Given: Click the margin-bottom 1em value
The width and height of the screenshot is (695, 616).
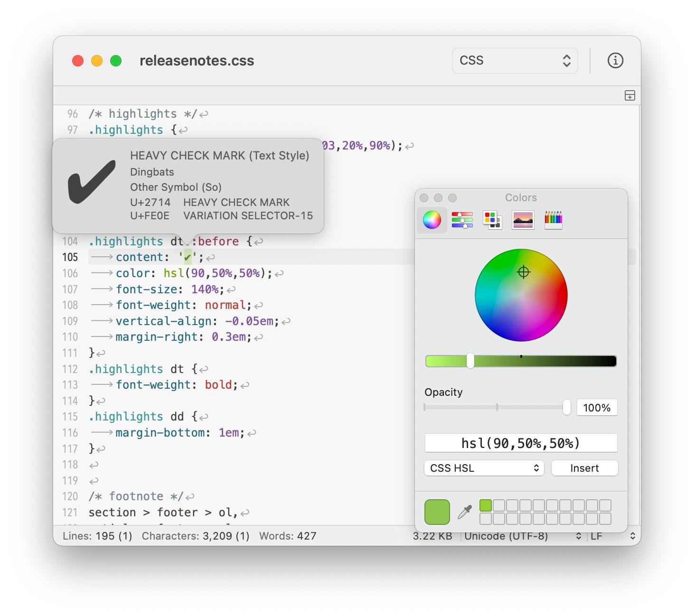Looking at the screenshot, I should click(x=228, y=433).
